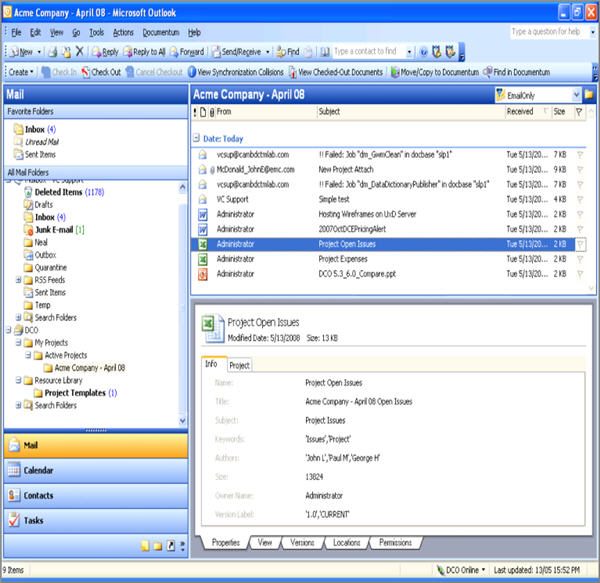Collapse the DCO root node

click(8, 330)
